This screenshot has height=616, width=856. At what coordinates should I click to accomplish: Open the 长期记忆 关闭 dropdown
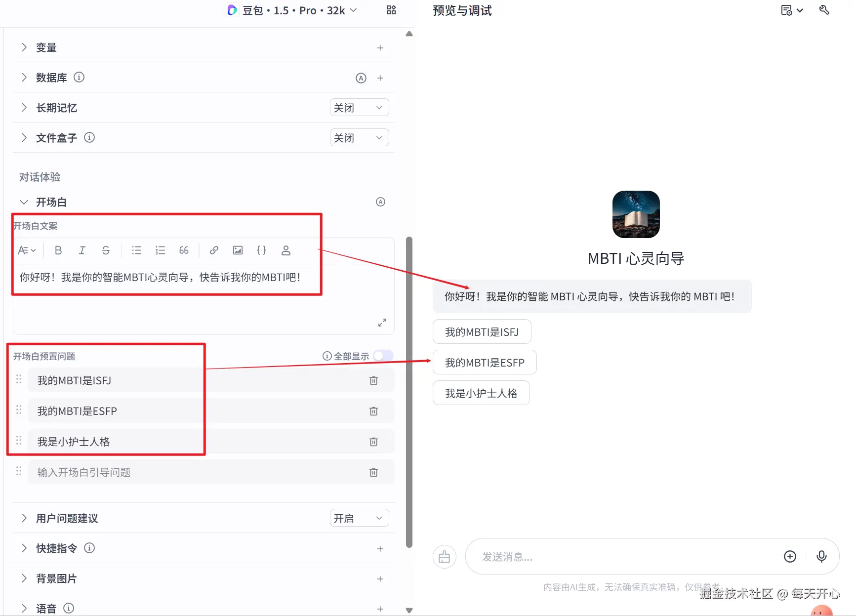point(359,108)
